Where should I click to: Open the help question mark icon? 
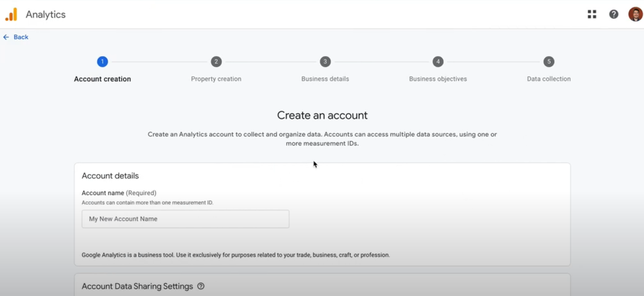[x=614, y=14]
